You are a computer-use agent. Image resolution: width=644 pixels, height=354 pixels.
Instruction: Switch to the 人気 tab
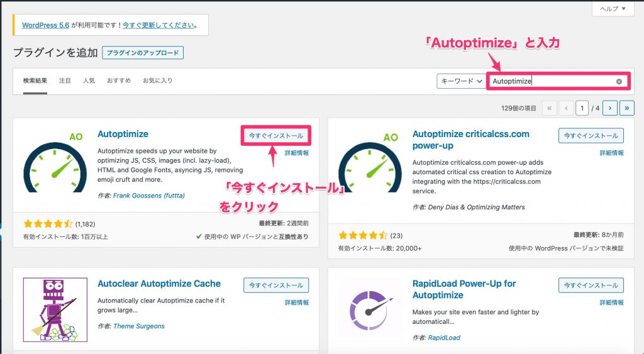pyautogui.click(x=89, y=81)
